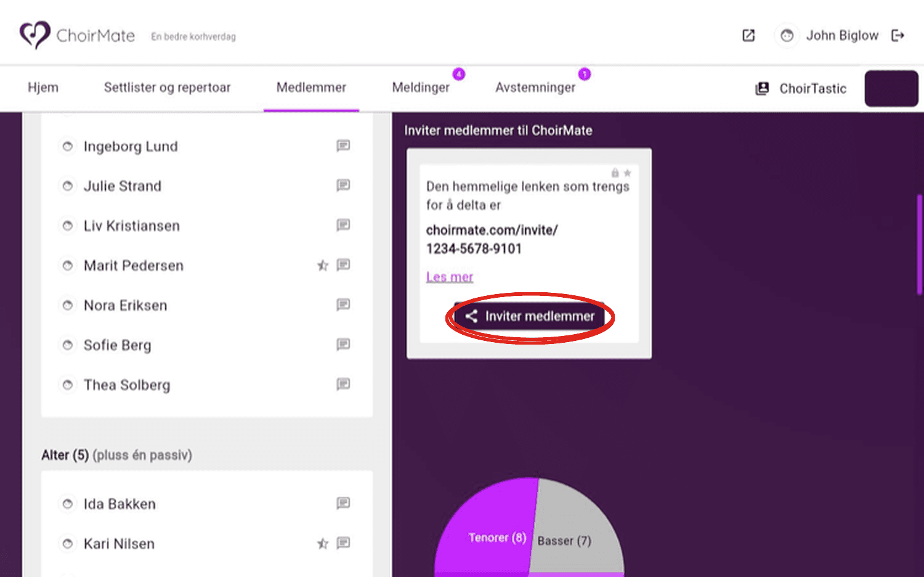Image resolution: width=924 pixels, height=577 pixels.
Task: Open message icon for Sofie Berg
Action: pyautogui.click(x=343, y=345)
